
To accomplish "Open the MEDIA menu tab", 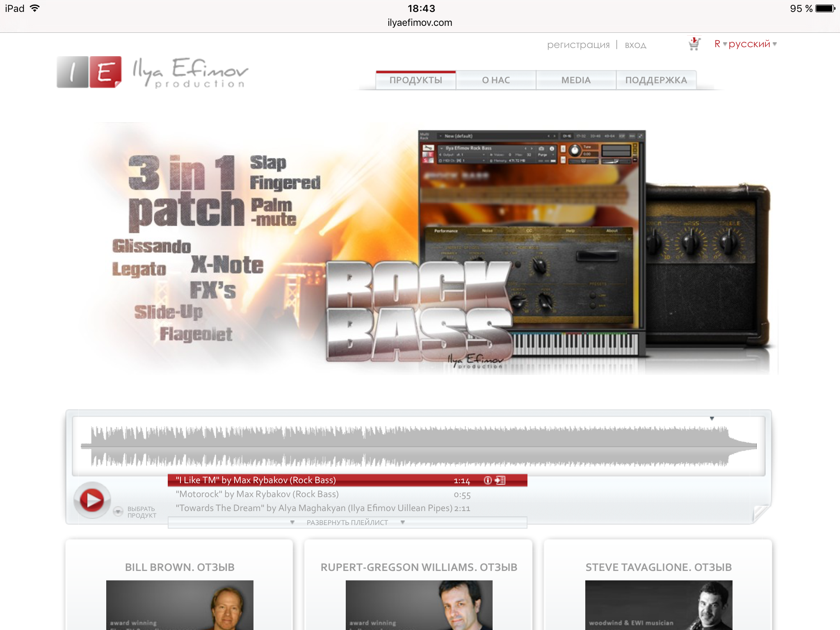I will pyautogui.click(x=576, y=80).
